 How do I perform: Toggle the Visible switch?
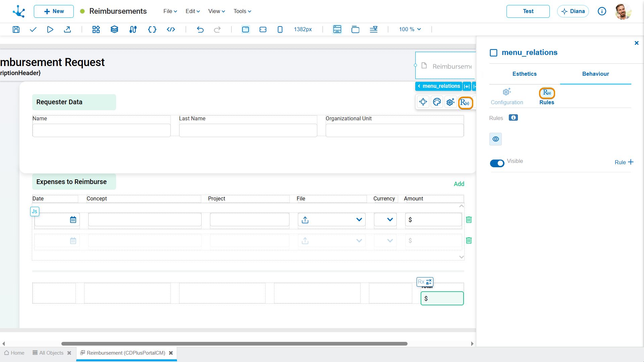coord(497,163)
